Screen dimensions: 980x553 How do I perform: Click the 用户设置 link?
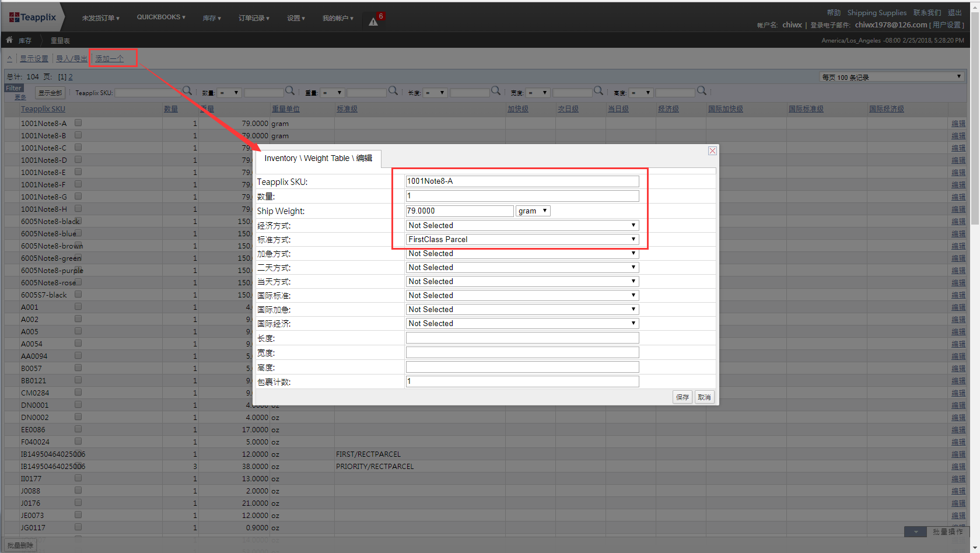(946, 25)
